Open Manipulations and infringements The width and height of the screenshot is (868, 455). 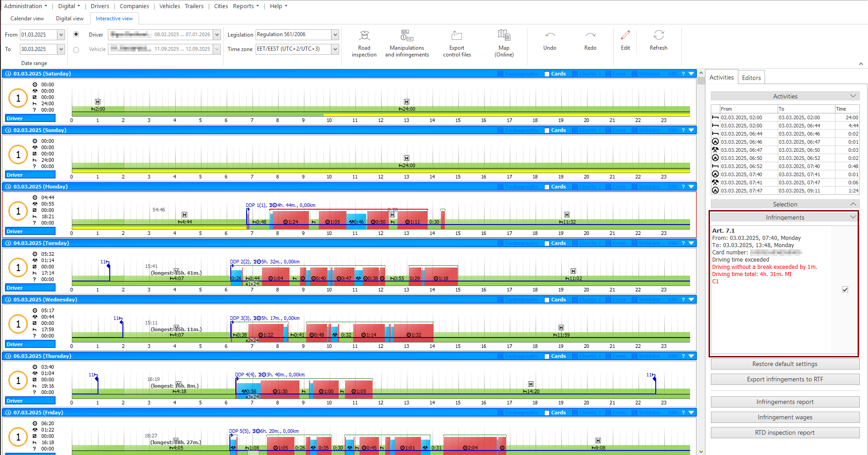coord(407,43)
